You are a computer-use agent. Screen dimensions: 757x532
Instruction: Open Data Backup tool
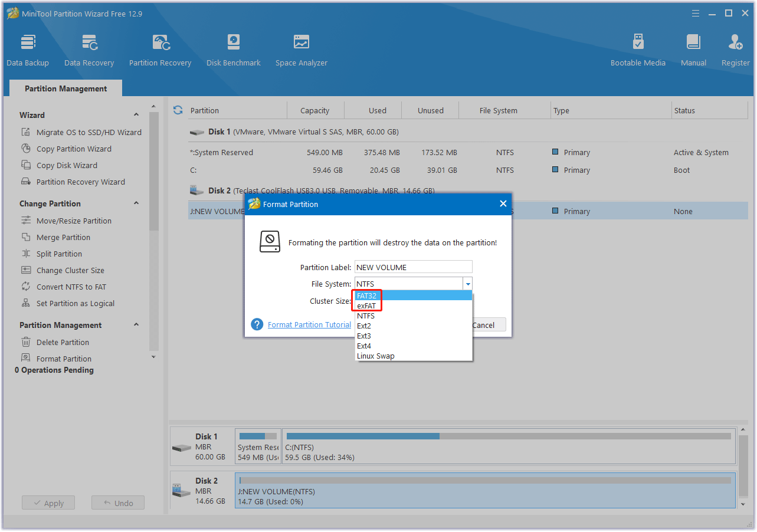tap(28, 50)
